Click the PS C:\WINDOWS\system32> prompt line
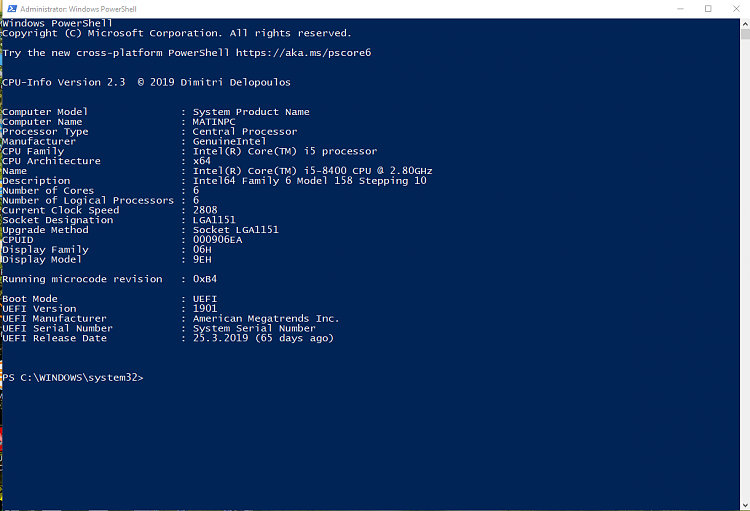 tap(73, 378)
